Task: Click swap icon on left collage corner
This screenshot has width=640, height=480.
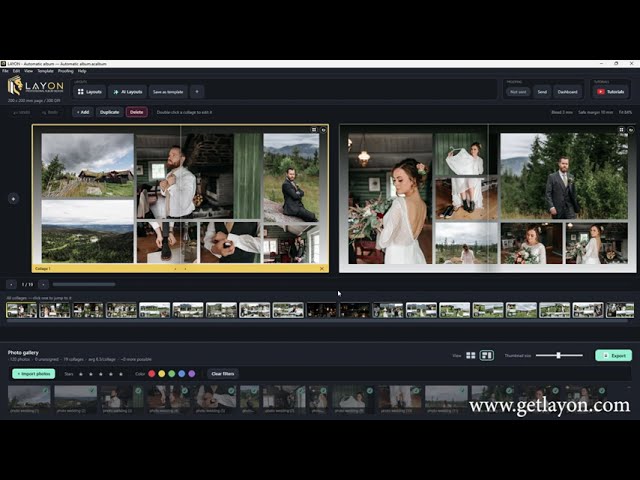Action: (x=323, y=130)
